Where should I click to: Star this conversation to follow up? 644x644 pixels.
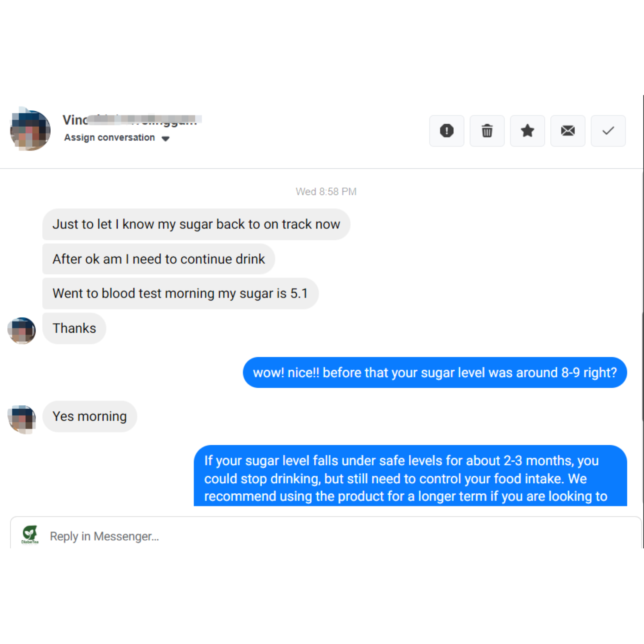(527, 131)
